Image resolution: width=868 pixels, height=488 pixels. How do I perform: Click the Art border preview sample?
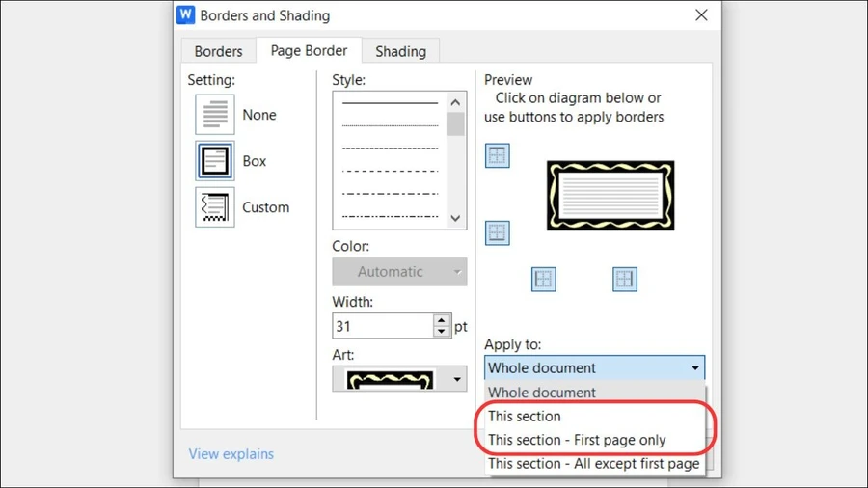pos(390,380)
